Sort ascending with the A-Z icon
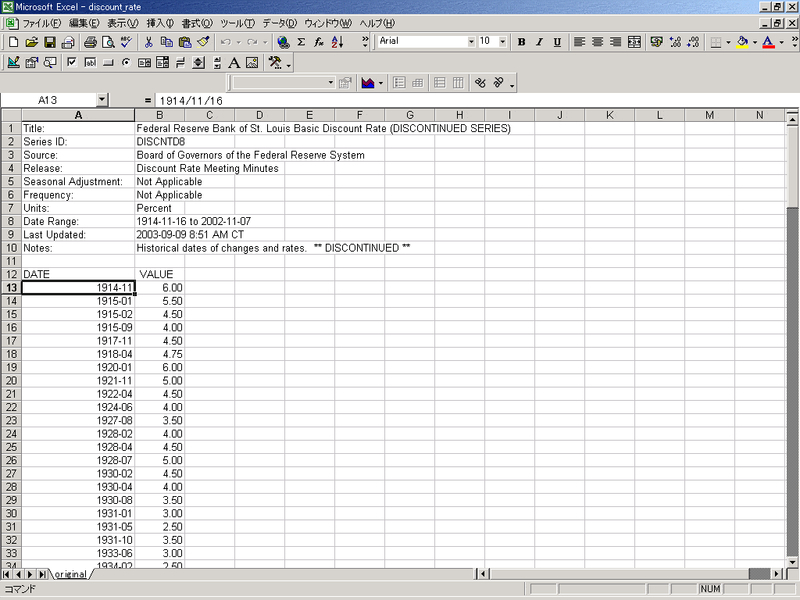 coord(337,42)
